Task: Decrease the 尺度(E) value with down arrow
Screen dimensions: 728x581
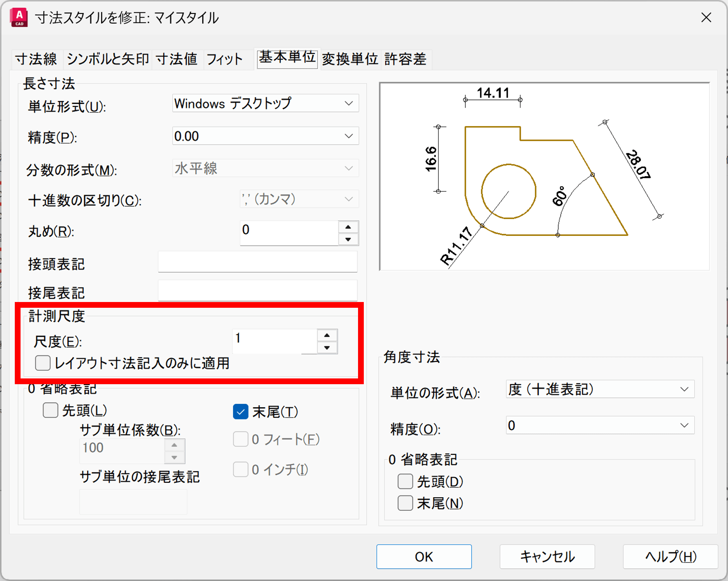Action: [327, 348]
